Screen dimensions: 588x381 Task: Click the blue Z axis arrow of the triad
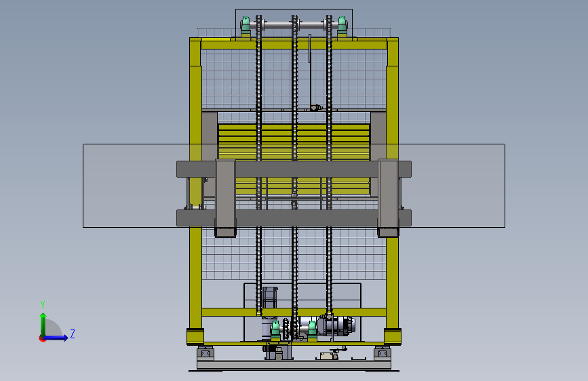56,338
